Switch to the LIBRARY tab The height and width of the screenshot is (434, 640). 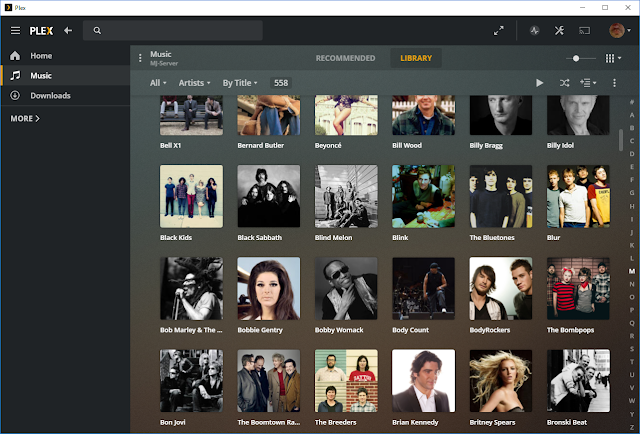coord(416,58)
